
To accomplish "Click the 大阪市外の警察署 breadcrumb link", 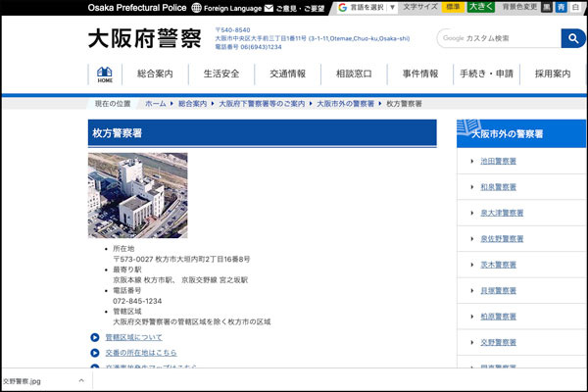I will [x=345, y=103].
